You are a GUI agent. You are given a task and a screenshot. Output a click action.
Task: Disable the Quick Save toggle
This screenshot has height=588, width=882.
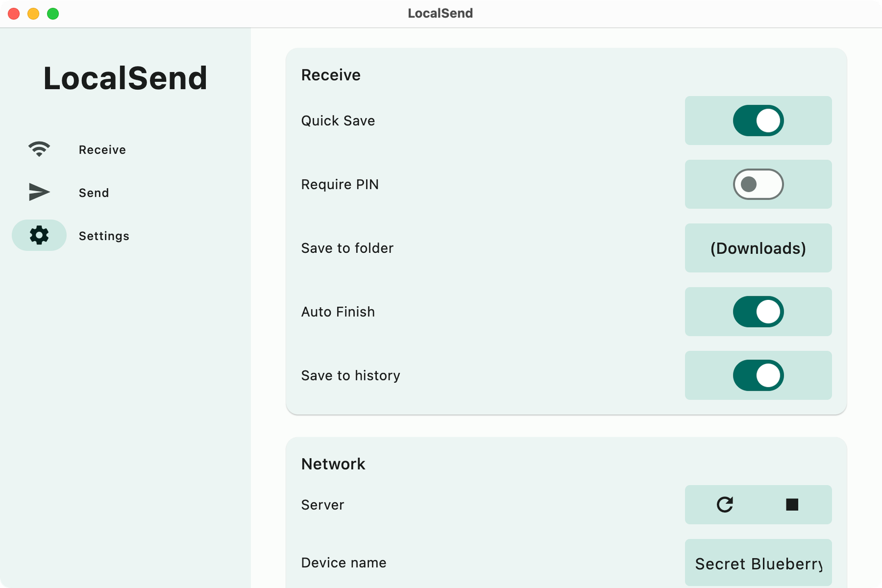point(758,120)
